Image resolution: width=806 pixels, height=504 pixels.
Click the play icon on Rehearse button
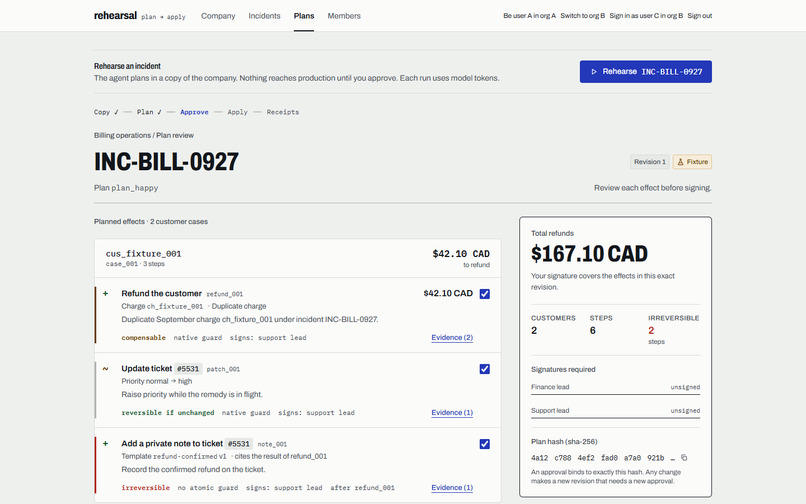tap(594, 71)
